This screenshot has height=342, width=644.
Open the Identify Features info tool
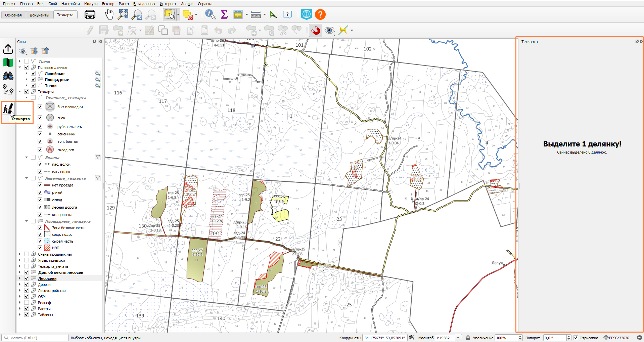point(210,14)
